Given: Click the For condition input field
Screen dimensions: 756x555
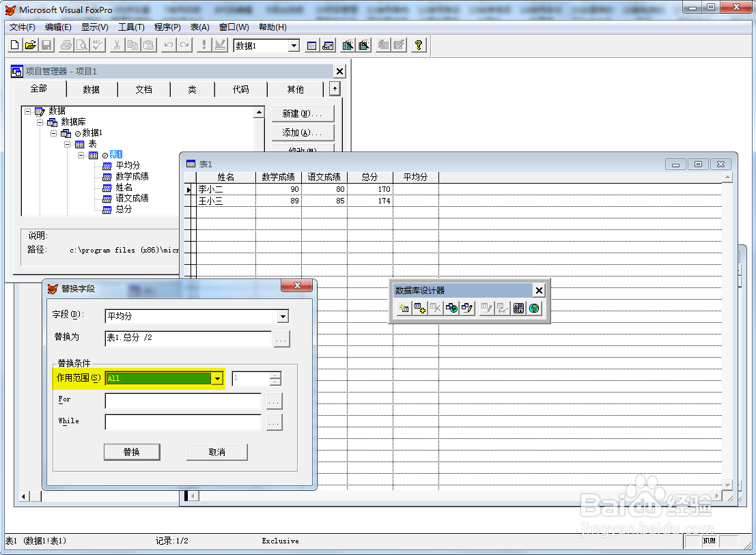Looking at the screenshot, I should (183, 401).
